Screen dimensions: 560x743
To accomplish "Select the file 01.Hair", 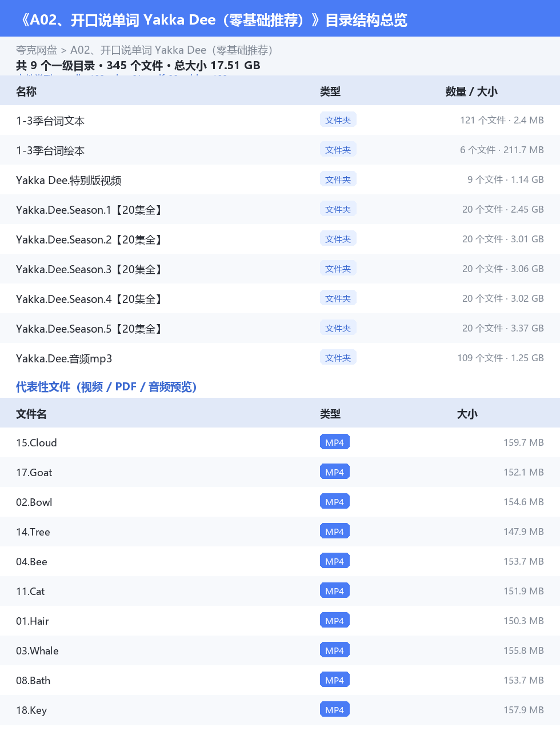I will [33, 621].
